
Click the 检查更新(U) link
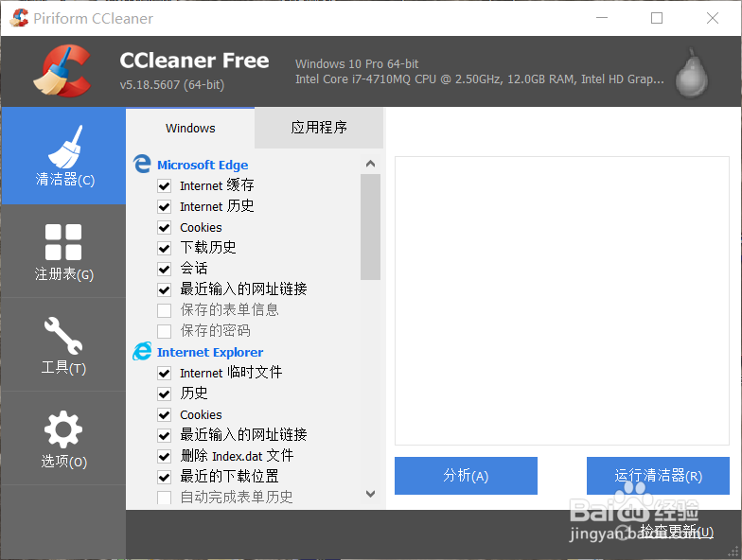click(677, 532)
